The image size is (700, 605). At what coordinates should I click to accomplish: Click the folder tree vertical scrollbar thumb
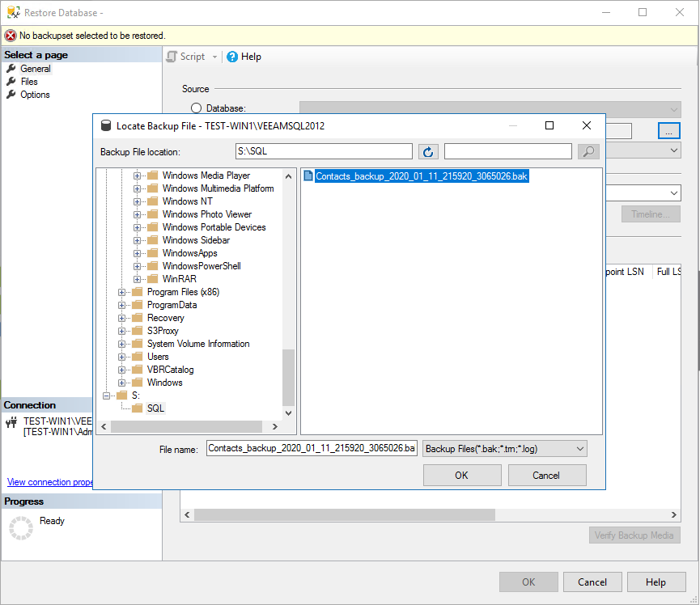pyautogui.click(x=288, y=378)
